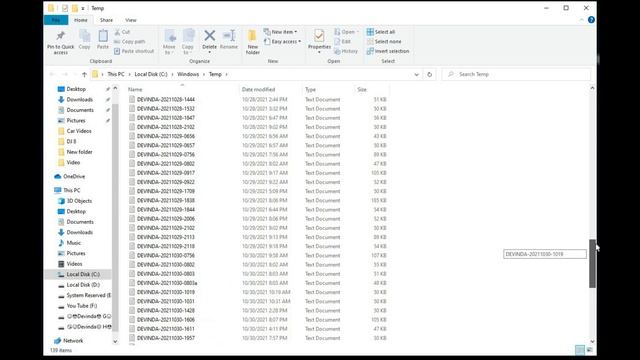The image size is (640, 360).
Task: Switch to the View ribbon tab
Action: (131, 20)
